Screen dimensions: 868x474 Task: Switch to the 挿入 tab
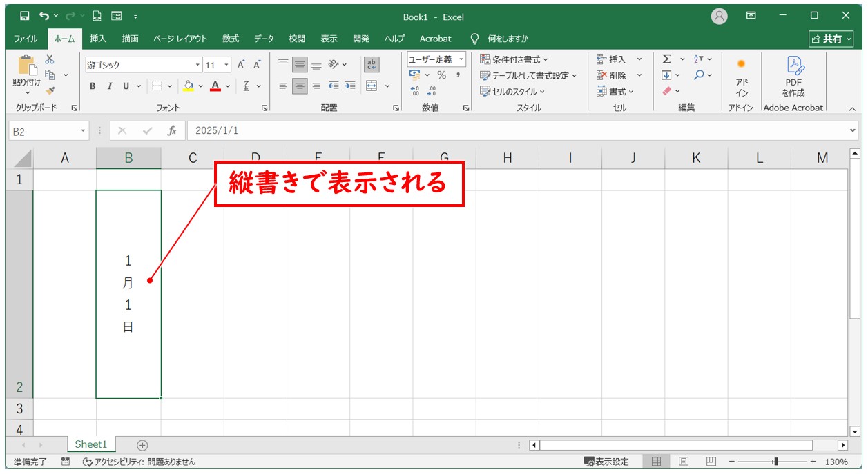pos(98,39)
